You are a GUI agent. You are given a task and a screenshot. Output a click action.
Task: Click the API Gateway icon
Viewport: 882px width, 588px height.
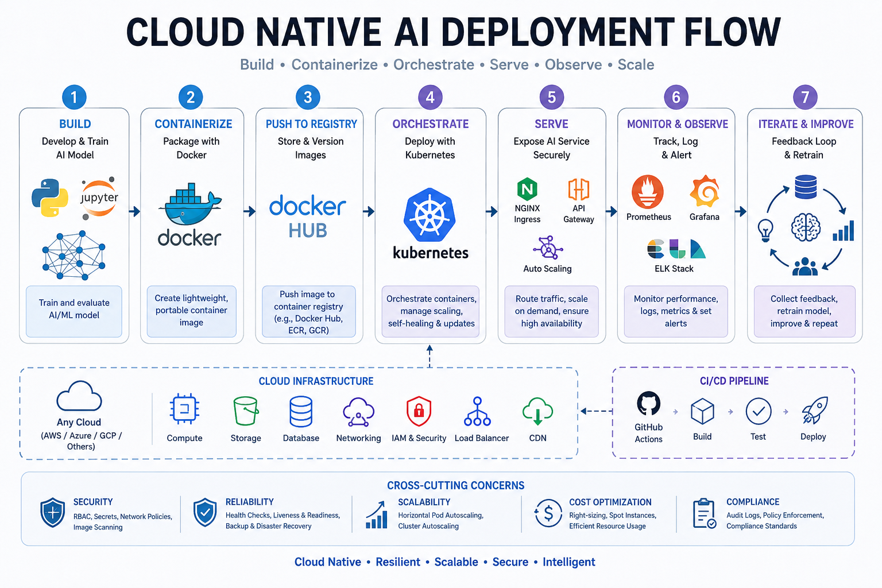pyautogui.click(x=579, y=189)
